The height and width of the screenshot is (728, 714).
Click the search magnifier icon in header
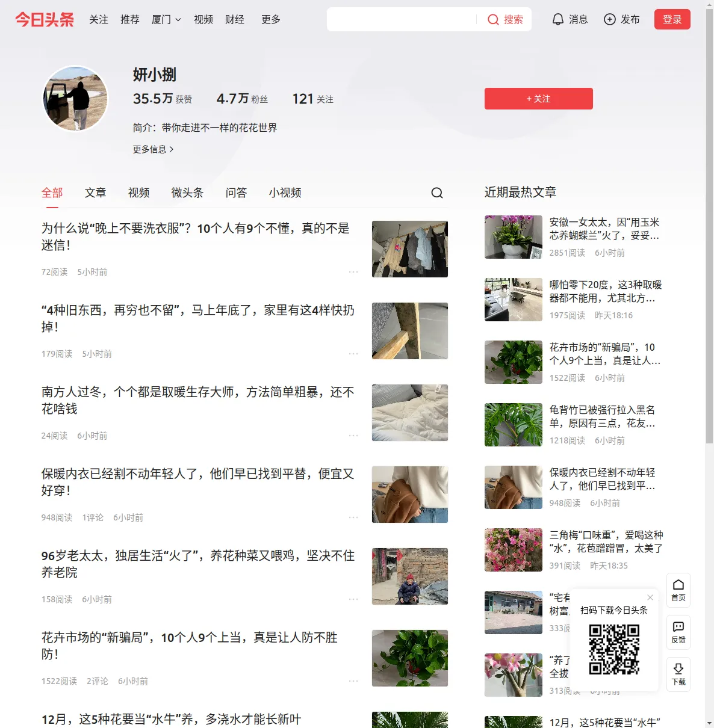[493, 19]
